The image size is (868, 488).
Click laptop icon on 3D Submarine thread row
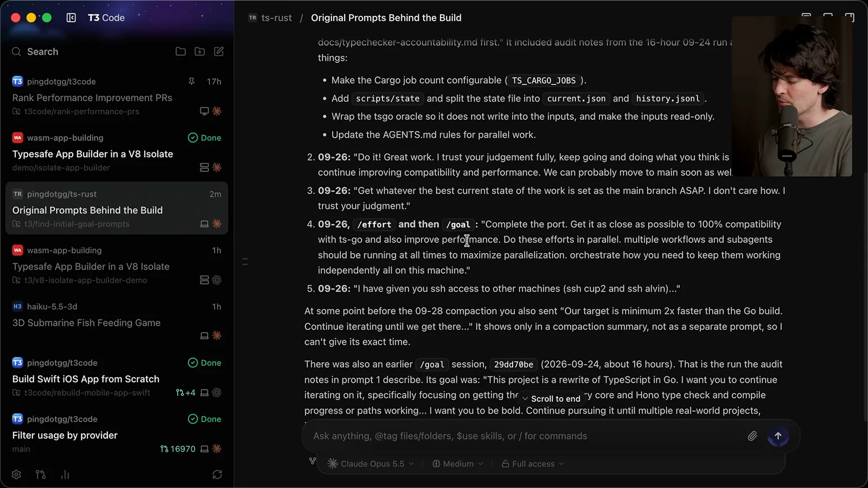click(x=205, y=336)
